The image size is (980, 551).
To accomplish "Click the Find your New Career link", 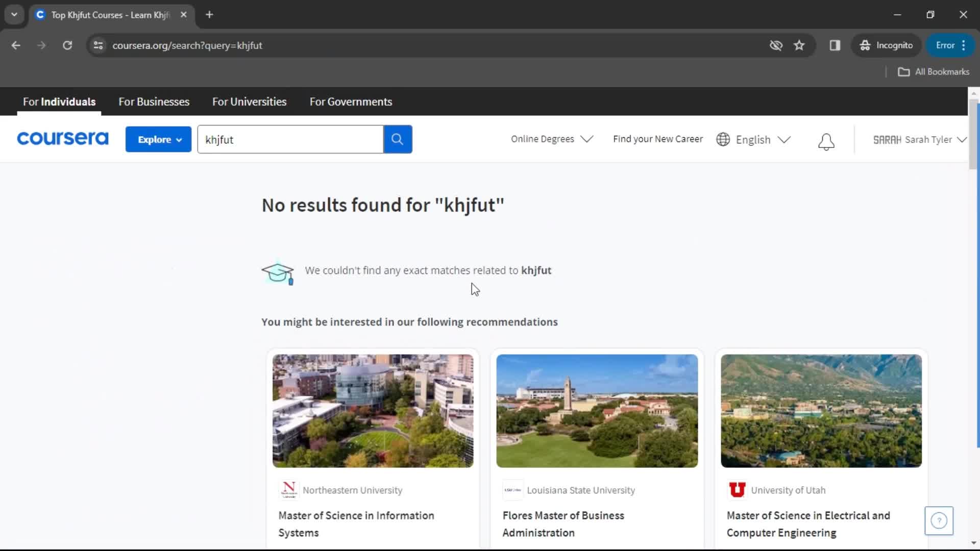I will [x=658, y=139].
